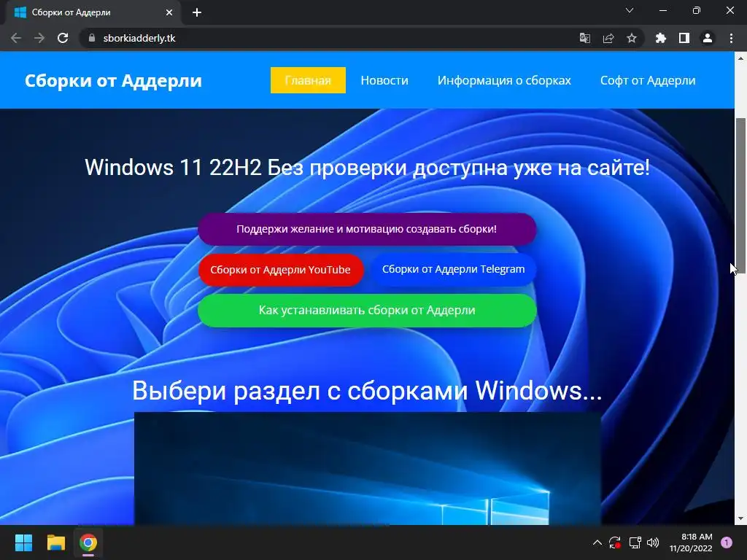Click the Сборки от Аддерли site logo
This screenshot has width=747, height=560.
click(x=113, y=80)
